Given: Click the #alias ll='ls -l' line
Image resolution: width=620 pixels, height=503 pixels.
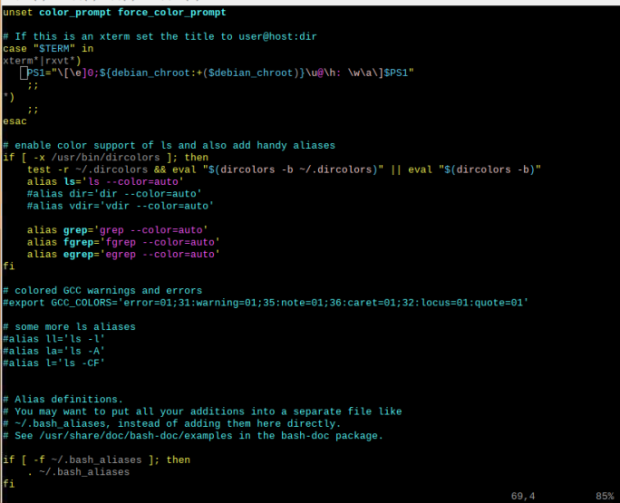Looking at the screenshot, I should point(54,339).
